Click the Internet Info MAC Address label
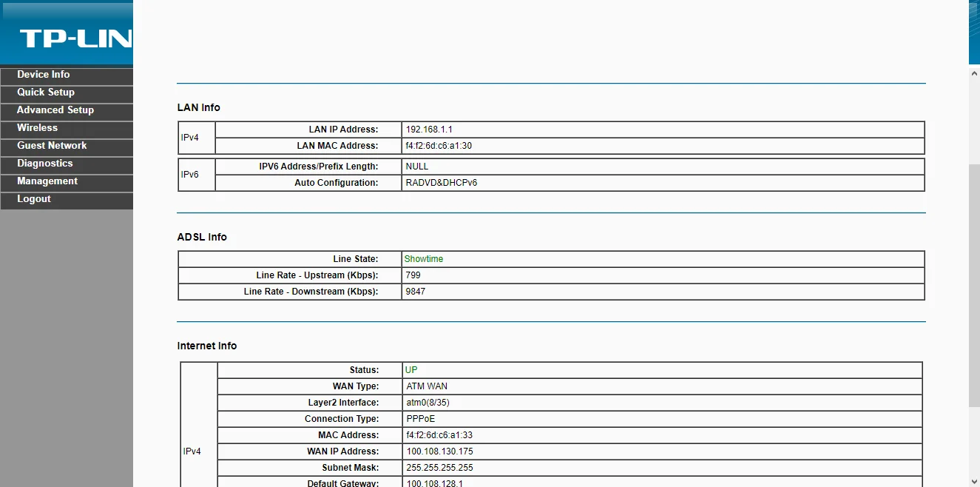This screenshot has width=980, height=487. [349, 435]
